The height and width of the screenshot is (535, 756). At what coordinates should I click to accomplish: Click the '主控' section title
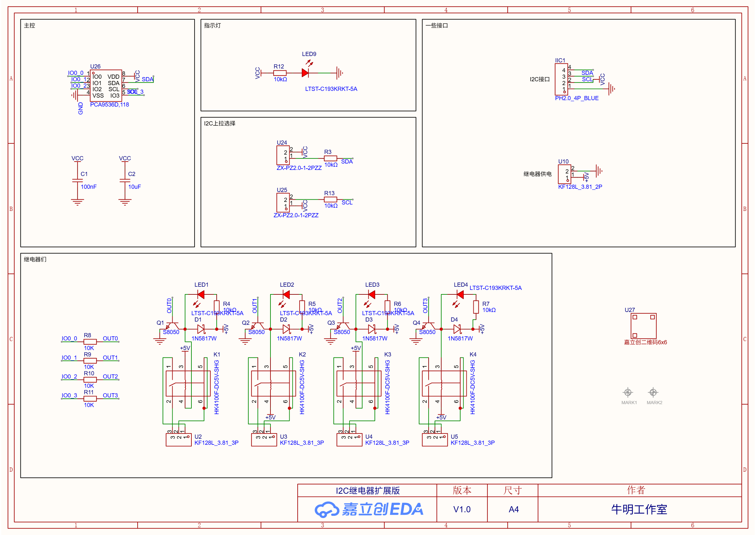tap(29, 25)
